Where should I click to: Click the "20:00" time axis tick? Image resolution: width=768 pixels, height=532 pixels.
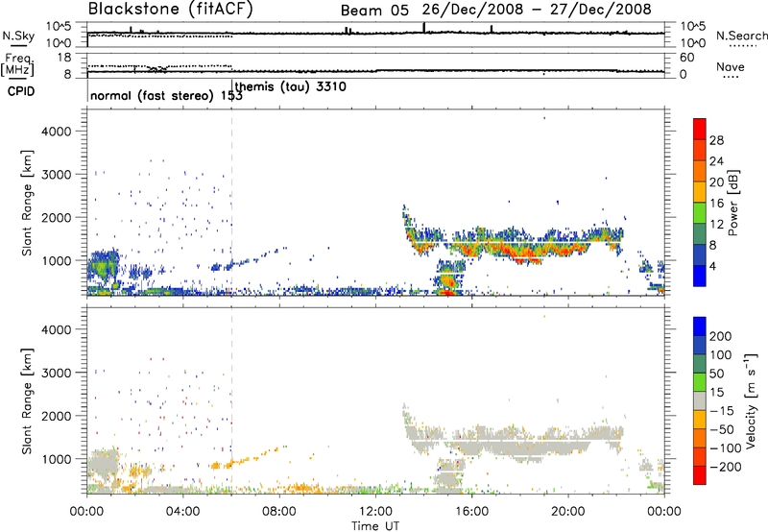click(x=567, y=512)
